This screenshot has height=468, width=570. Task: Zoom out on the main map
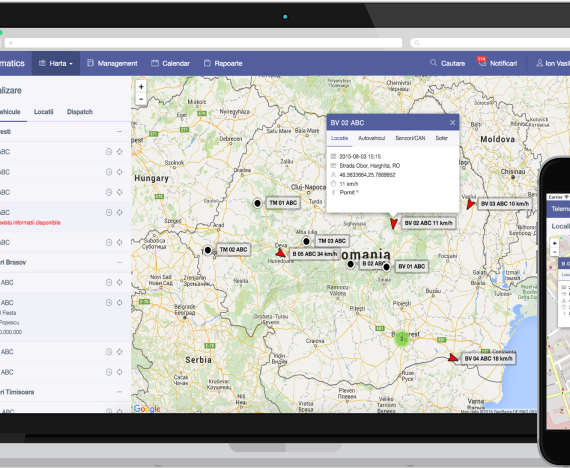(141, 99)
